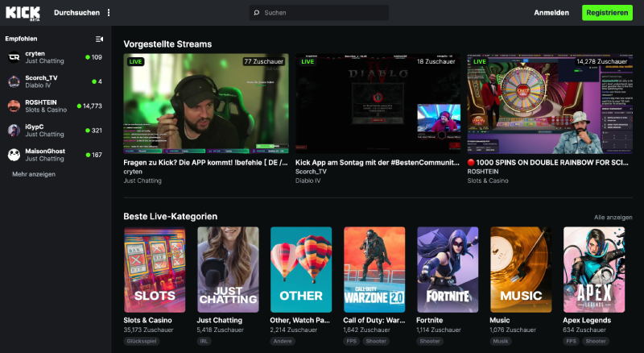Click the Kick logo in the header
The image size is (644, 353).
pos(23,13)
